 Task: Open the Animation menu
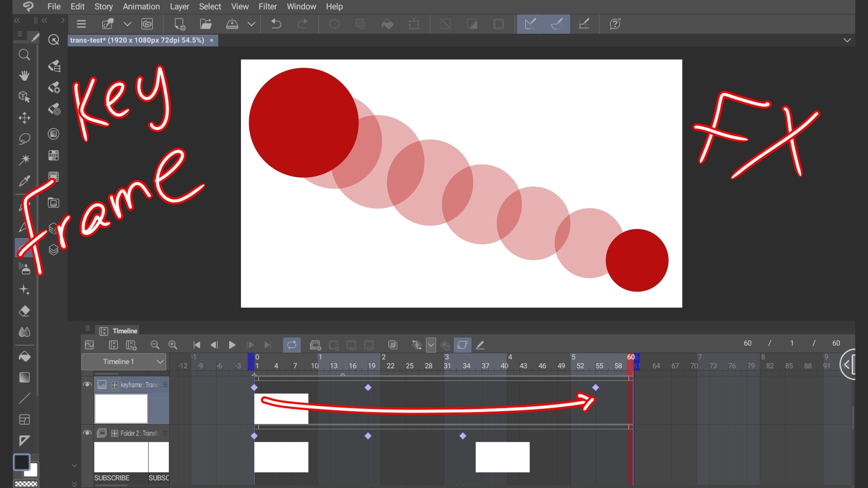141,6
